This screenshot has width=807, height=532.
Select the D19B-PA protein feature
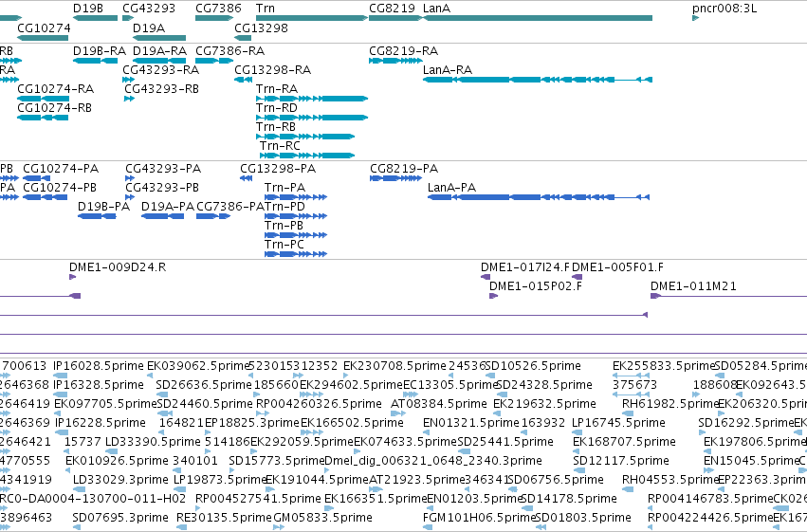click(97, 216)
